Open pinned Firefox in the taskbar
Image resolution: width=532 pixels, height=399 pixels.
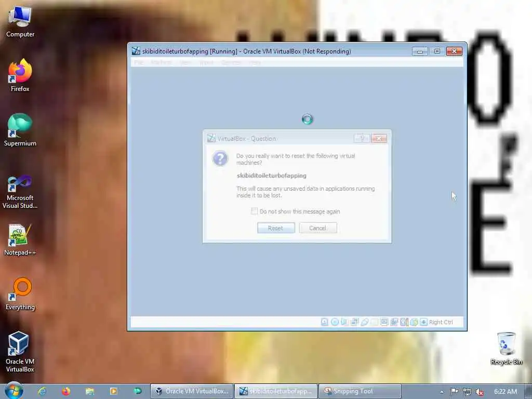(x=66, y=391)
